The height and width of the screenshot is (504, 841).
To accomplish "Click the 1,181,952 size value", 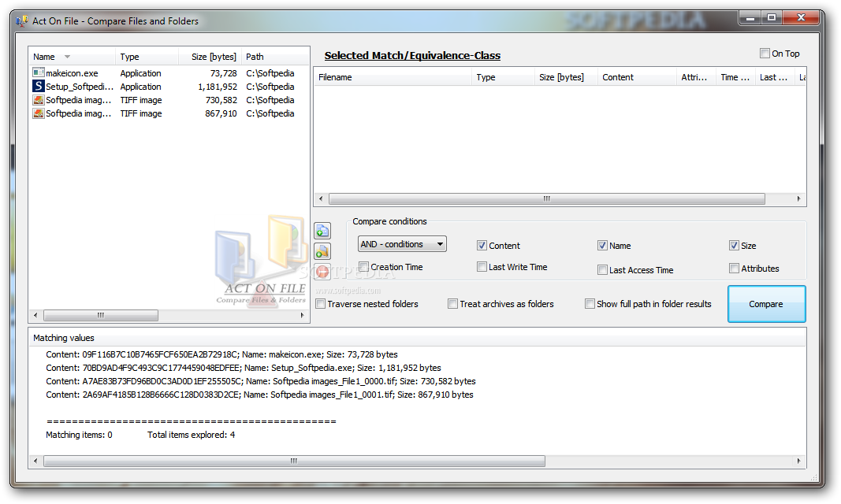I will (x=218, y=87).
